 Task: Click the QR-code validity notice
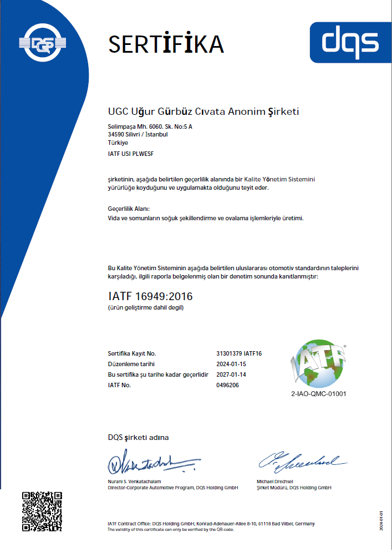tap(171, 529)
